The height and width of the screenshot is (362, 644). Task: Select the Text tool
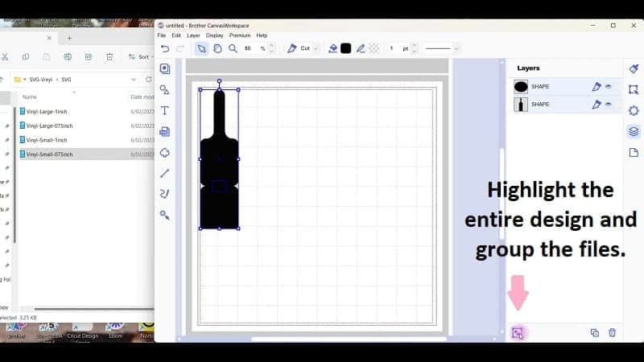[165, 110]
